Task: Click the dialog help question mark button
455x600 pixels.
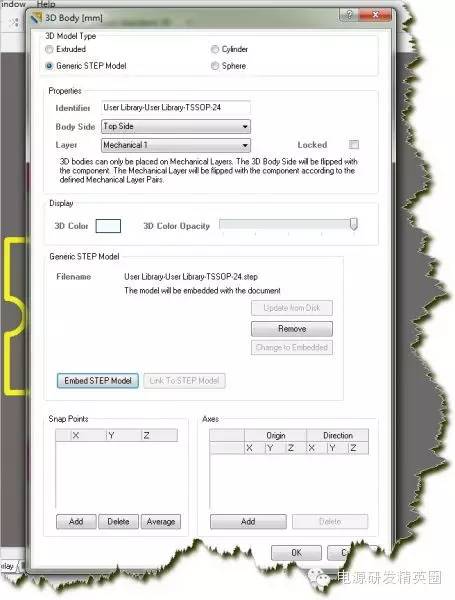Action: click(x=349, y=15)
